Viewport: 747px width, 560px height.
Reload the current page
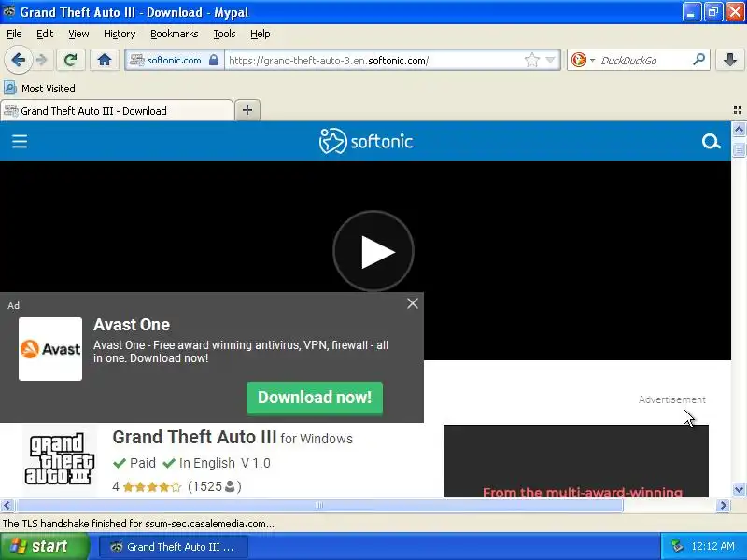[x=71, y=60]
